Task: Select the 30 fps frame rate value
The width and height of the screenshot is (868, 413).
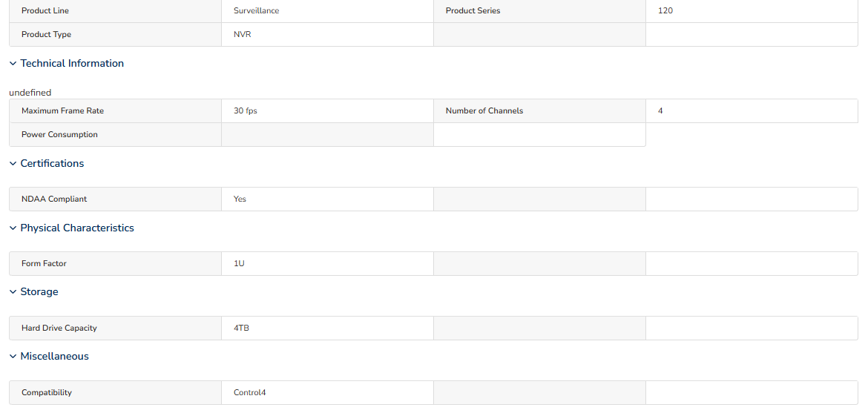Action: click(x=327, y=110)
